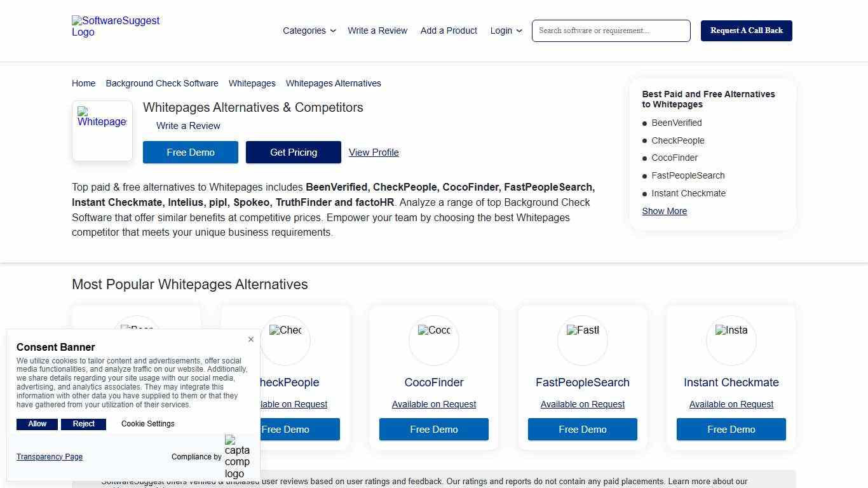Expand Show More alternatives
The width and height of the screenshot is (868, 488).
click(x=664, y=211)
